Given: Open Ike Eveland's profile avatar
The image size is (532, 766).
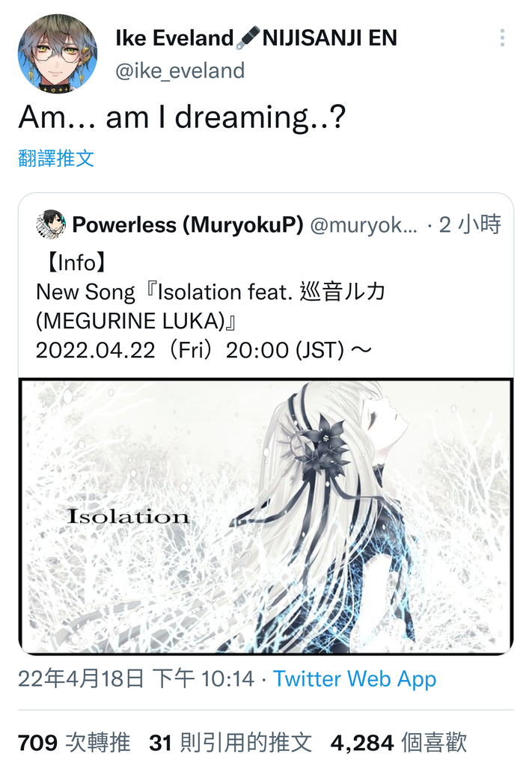Looking at the screenshot, I should coord(58,54).
